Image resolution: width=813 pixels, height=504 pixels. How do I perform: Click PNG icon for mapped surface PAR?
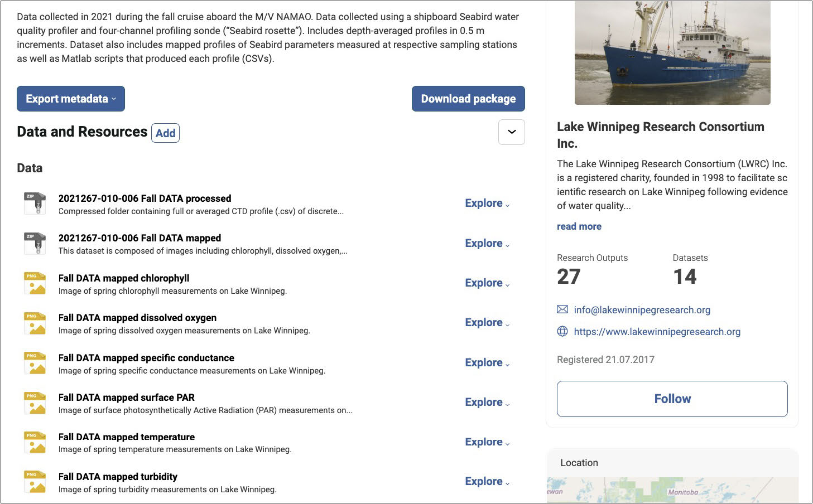click(x=35, y=403)
